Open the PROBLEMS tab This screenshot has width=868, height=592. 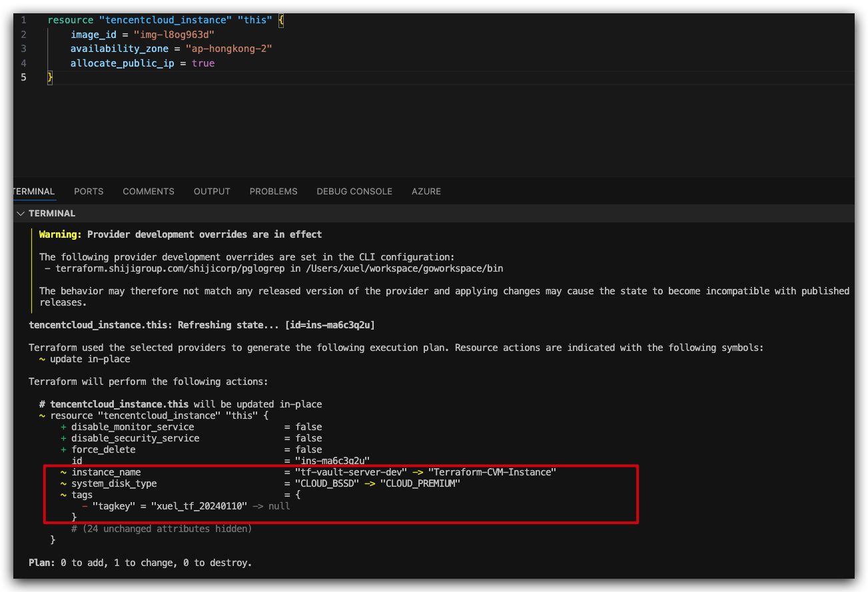(x=273, y=191)
